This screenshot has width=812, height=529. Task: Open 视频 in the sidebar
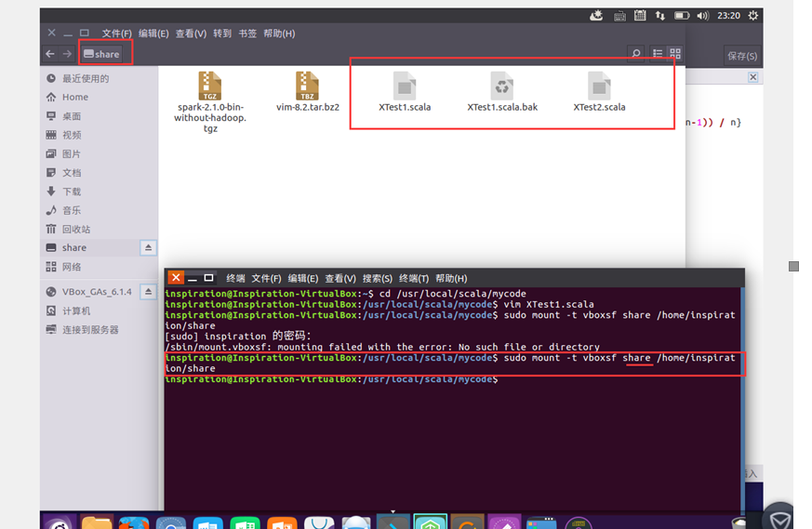99,135
